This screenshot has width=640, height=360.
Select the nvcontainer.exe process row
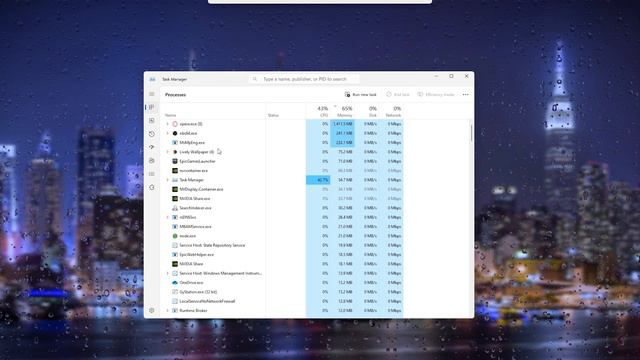[283, 171]
